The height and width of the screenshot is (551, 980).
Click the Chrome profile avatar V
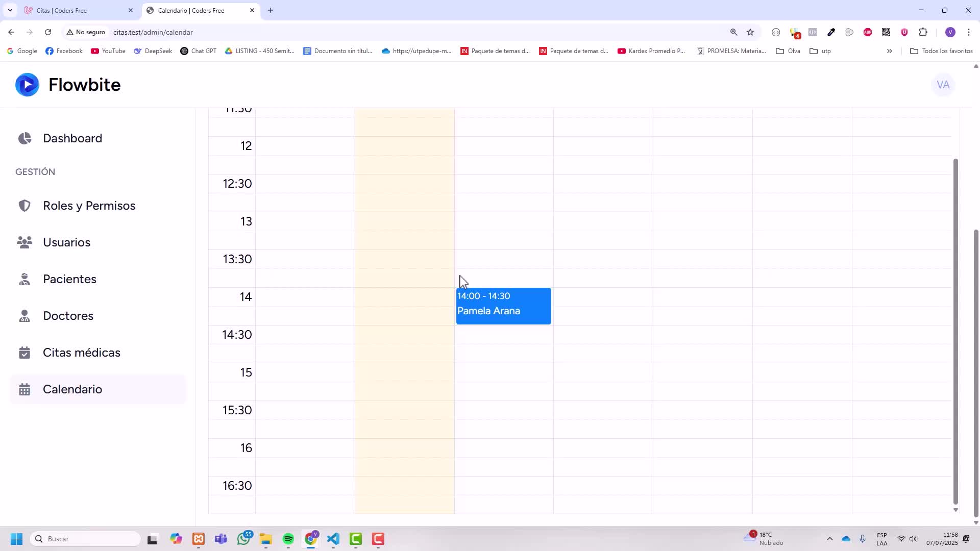(950, 32)
